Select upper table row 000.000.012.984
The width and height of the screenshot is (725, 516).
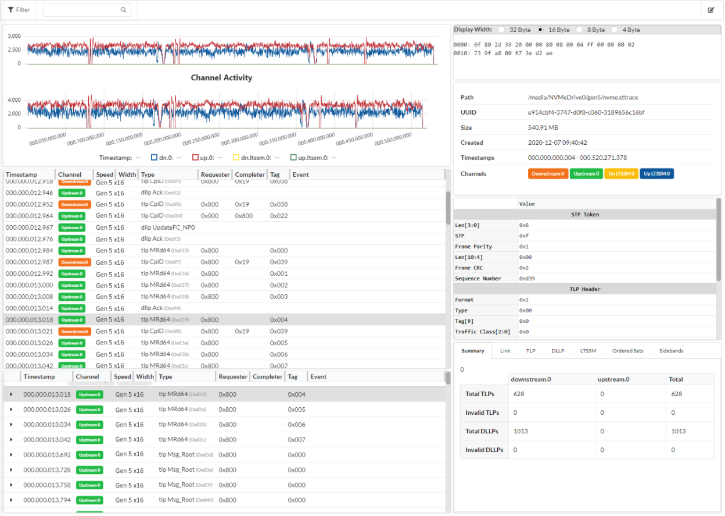[224, 251]
